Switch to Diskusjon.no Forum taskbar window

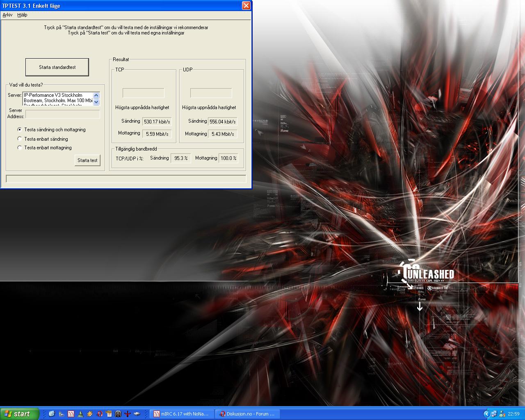[x=247, y=414]
